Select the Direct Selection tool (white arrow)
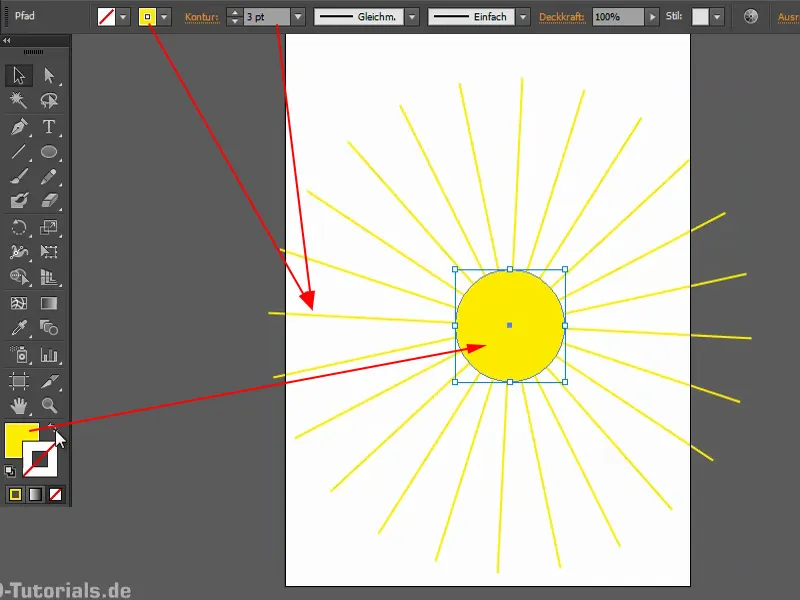The height and width of the screenshot is (600, 800). point(49,76)
